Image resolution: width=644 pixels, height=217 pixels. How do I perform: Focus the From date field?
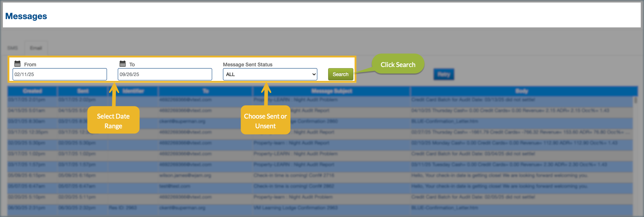click(x=60, y=74)
